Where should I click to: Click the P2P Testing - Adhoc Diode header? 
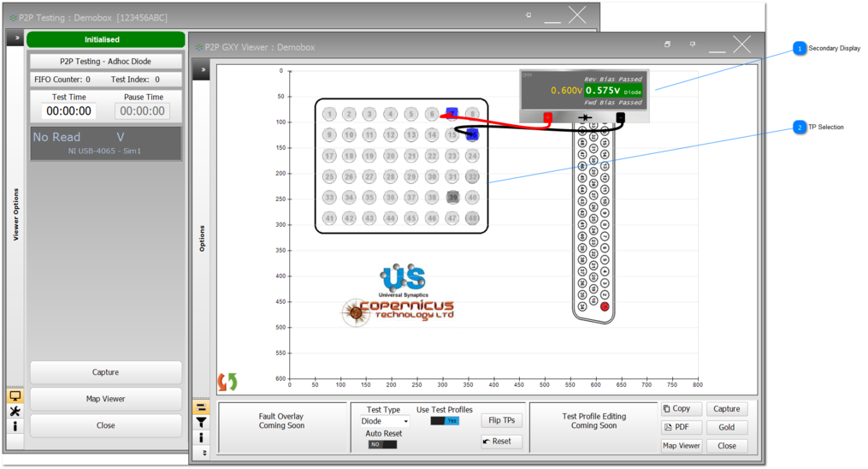106,61
